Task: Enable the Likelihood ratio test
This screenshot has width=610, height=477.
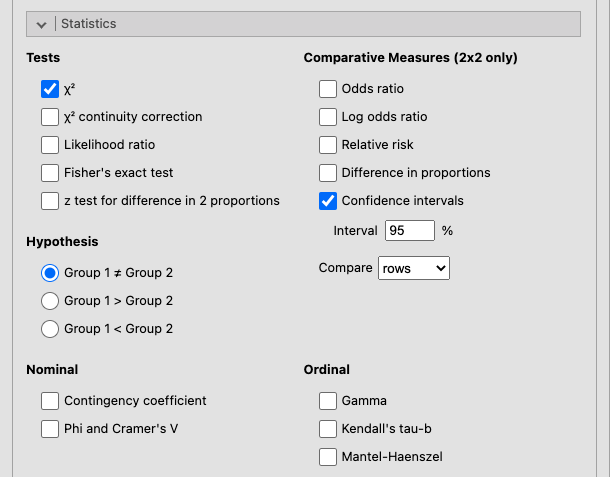Action: point(50,145)
